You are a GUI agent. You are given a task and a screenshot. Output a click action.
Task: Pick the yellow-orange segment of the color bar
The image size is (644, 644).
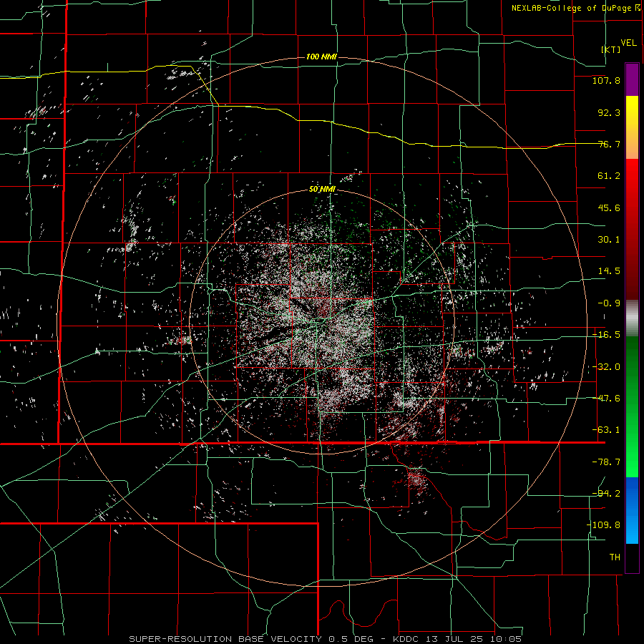pos(632,127)
